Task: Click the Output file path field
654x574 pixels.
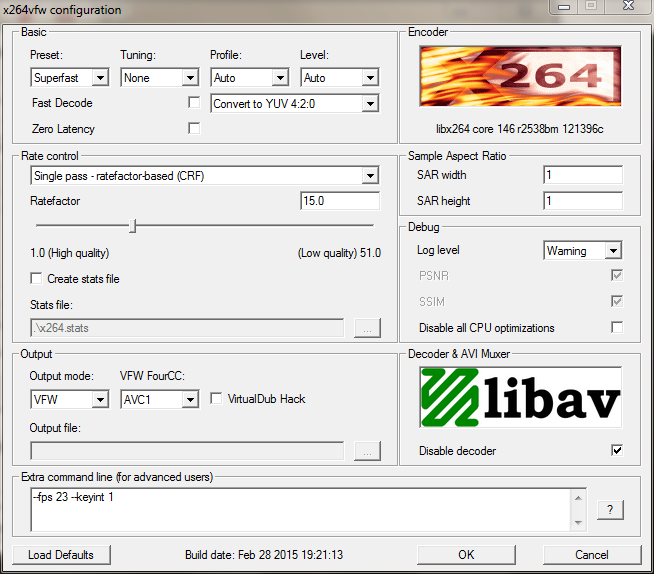Action: [x=187, y=451]
